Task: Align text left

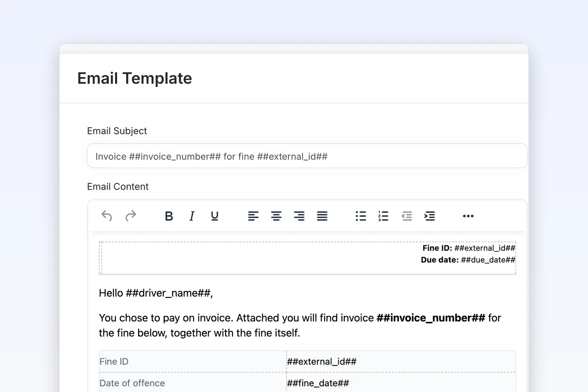Action: [x=253, y=216]
